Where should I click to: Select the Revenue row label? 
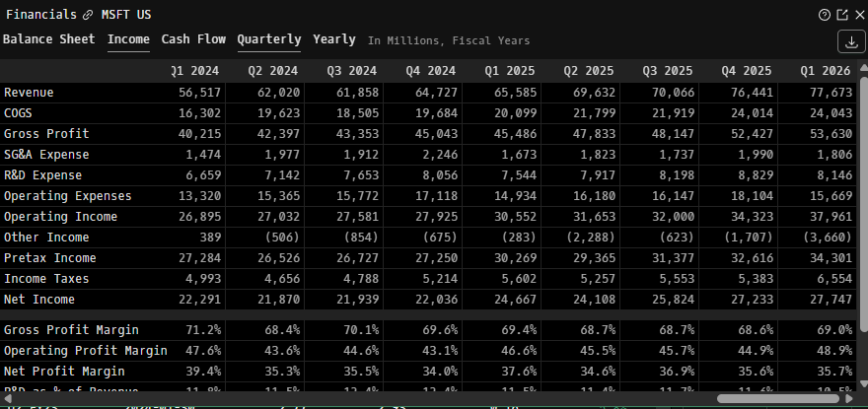29,93
